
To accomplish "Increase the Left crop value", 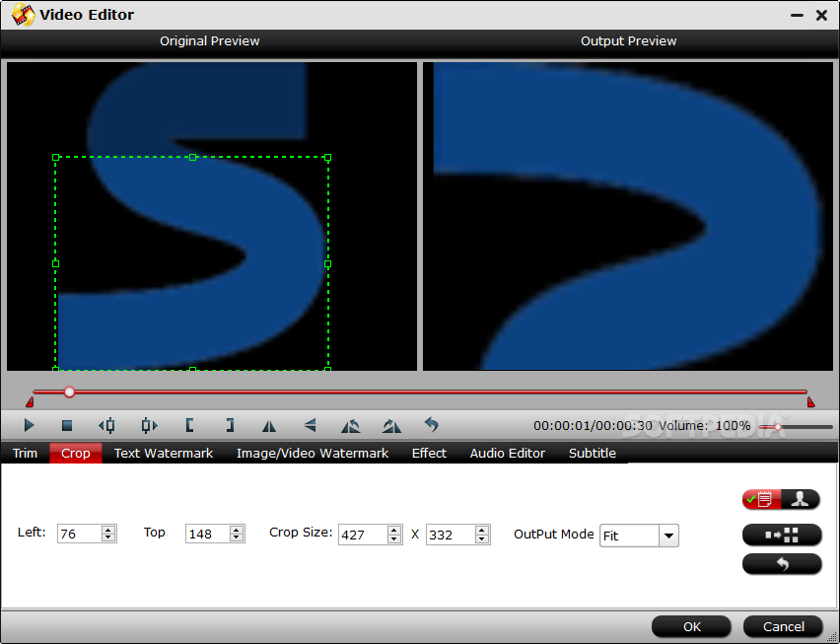I will [x=108, y=530].
